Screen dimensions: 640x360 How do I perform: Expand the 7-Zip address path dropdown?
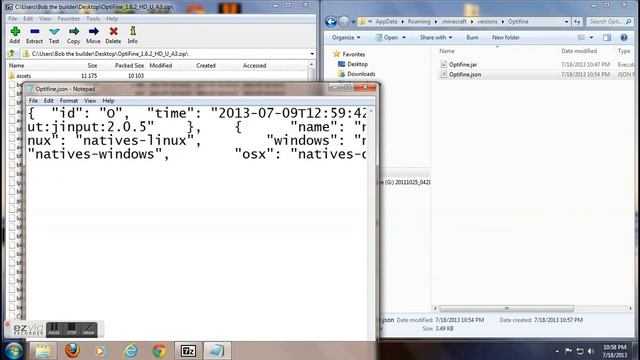312,54
